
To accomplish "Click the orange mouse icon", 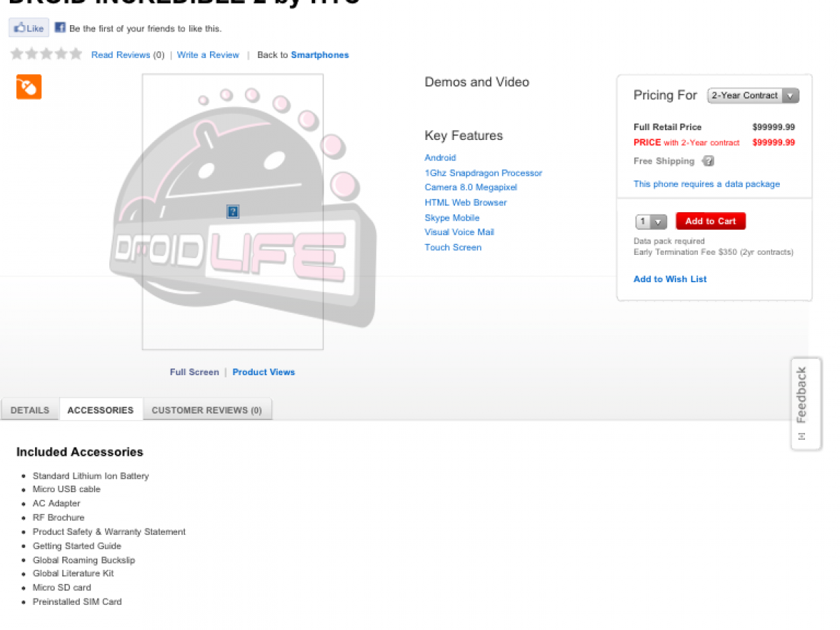I will (x=29, y=87).
